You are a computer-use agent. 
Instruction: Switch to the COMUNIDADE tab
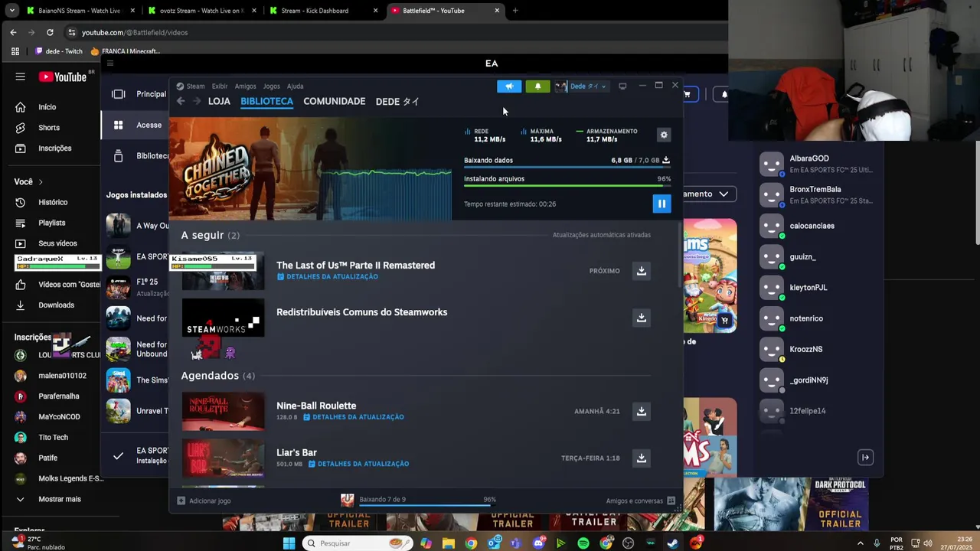point(334,101)
